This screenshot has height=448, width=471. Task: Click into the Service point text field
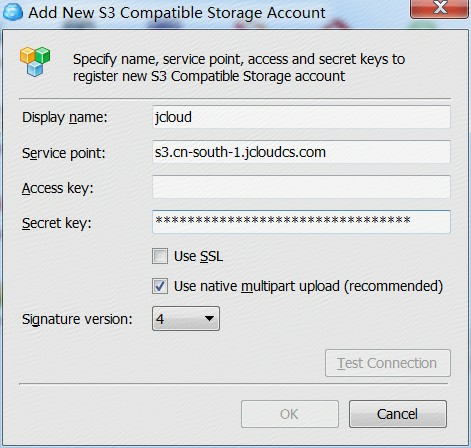[301, 152]
